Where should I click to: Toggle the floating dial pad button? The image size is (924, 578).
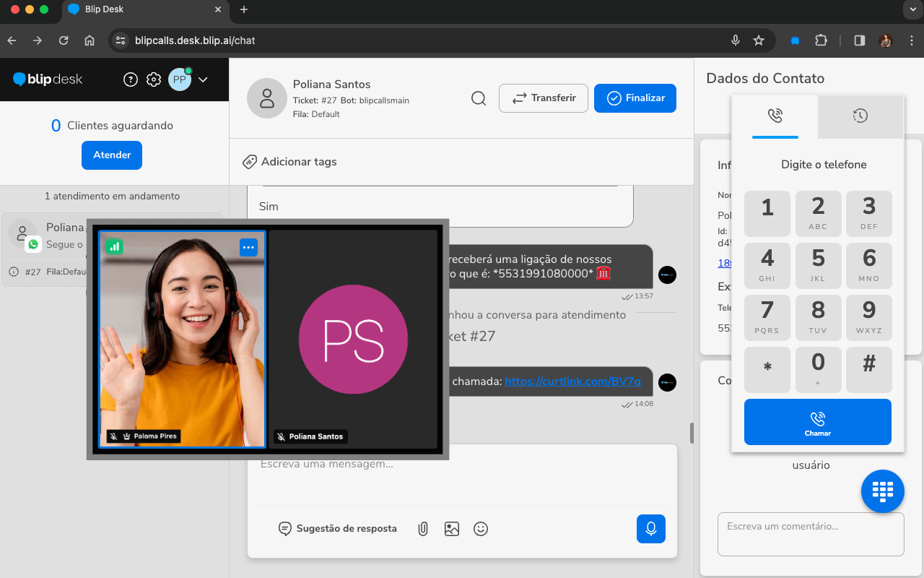[x=882, y=491]
